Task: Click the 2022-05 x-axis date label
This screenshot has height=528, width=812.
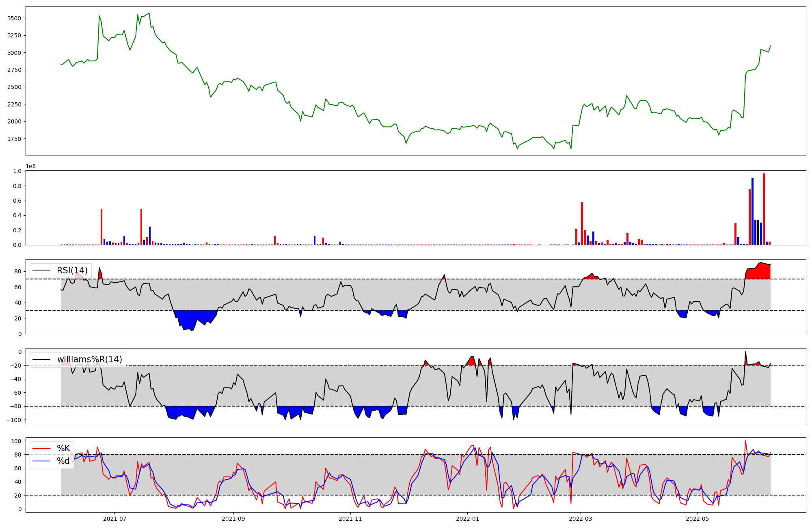Action: point(697,519)
